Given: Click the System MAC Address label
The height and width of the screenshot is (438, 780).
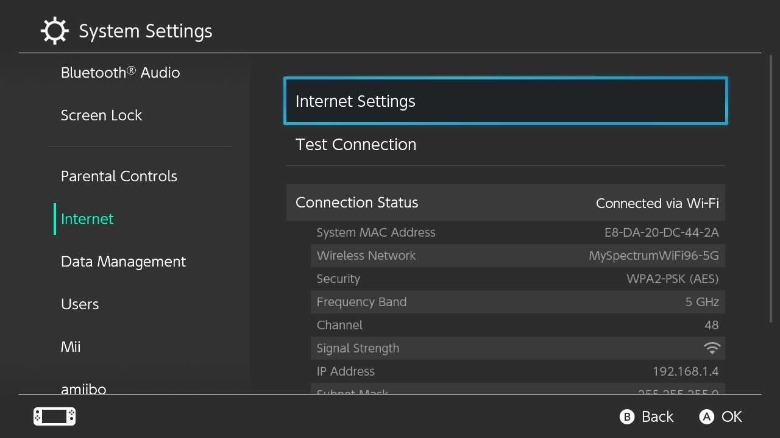Looking at the screenshot, I should pyautogui.click(x=376, y=232).
